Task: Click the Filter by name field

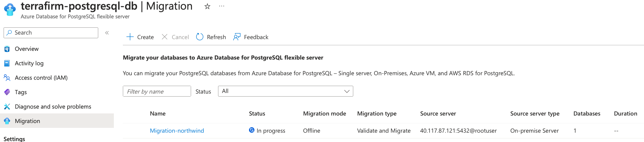Action: 157,91
